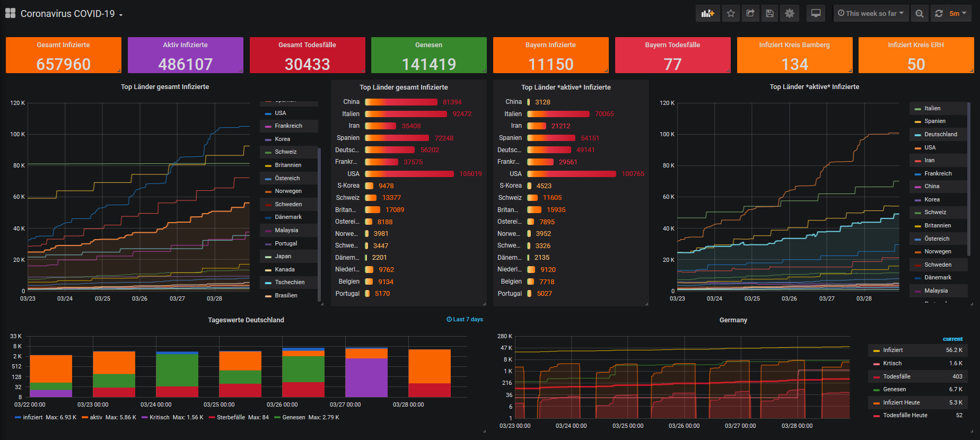The image size is (980, 440).
Task: Toggle Japan series in left legend
Action: click(283, 256)
